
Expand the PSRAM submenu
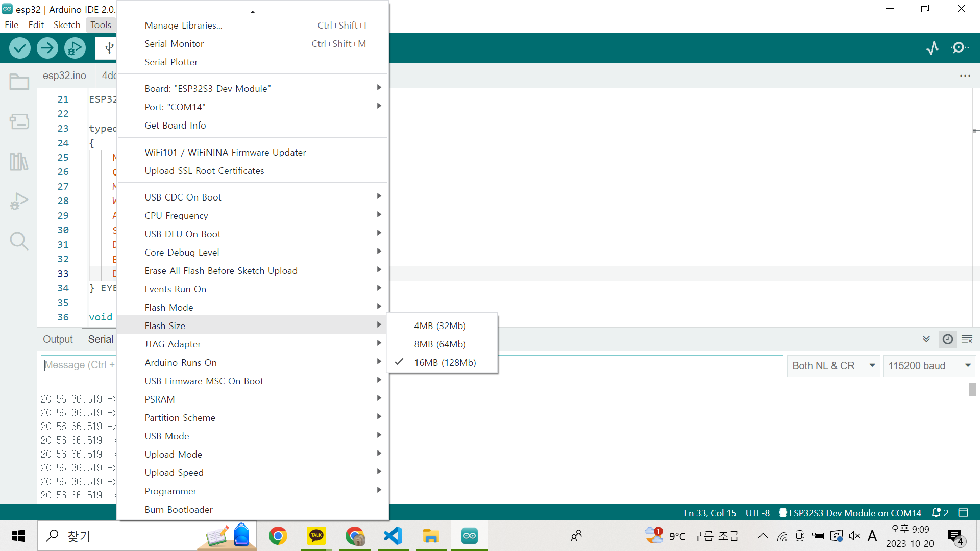(253, 399)
